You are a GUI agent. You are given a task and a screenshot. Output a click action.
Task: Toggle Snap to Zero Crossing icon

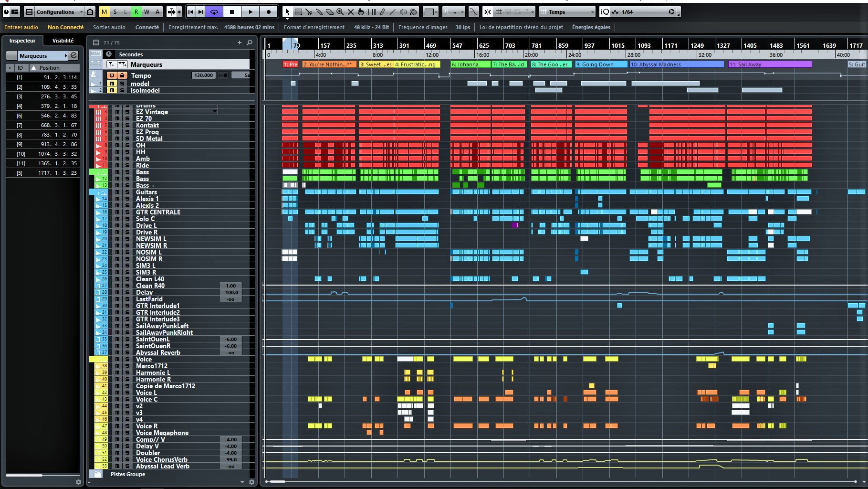[x=474, y=12]
